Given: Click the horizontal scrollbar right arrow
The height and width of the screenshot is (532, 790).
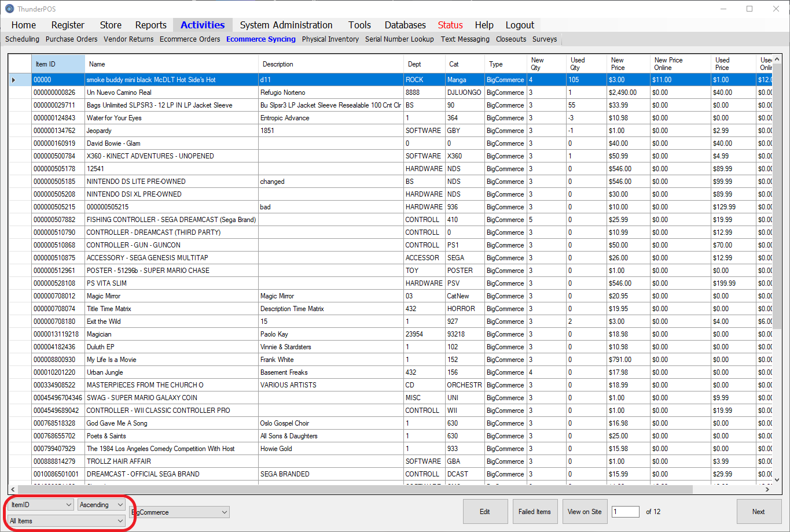Looking at the screenshot, I should 767,490.
